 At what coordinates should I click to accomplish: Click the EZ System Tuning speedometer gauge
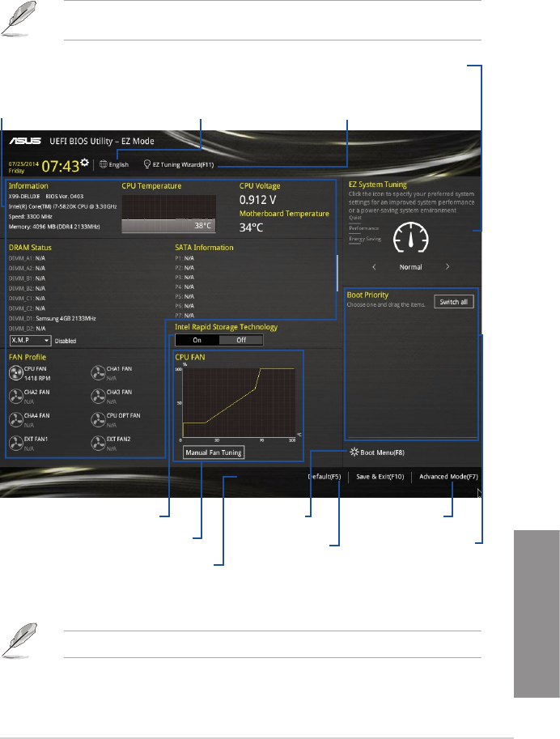410,237
